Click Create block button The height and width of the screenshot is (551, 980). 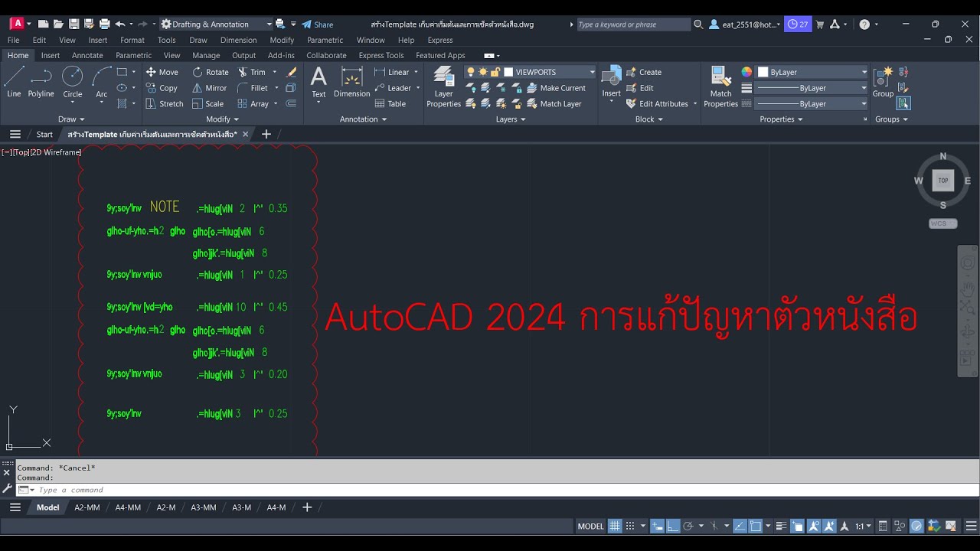(x=644, y=72)
